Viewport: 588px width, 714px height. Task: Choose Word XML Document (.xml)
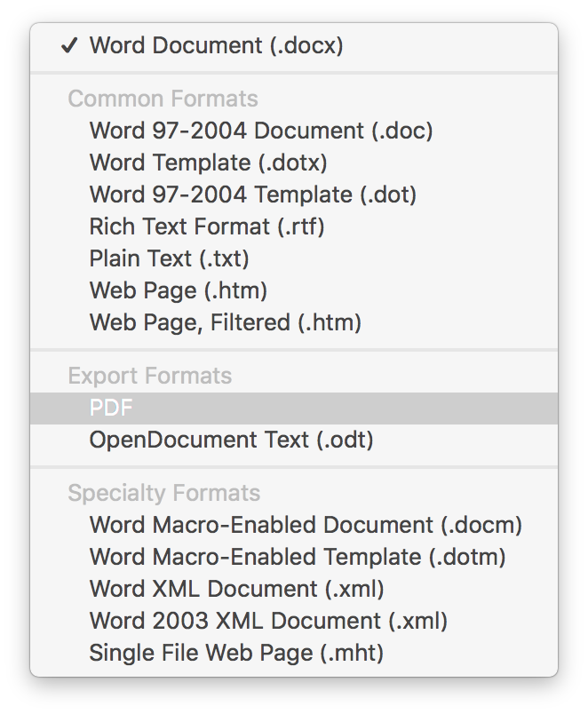[x=294, y=589]
